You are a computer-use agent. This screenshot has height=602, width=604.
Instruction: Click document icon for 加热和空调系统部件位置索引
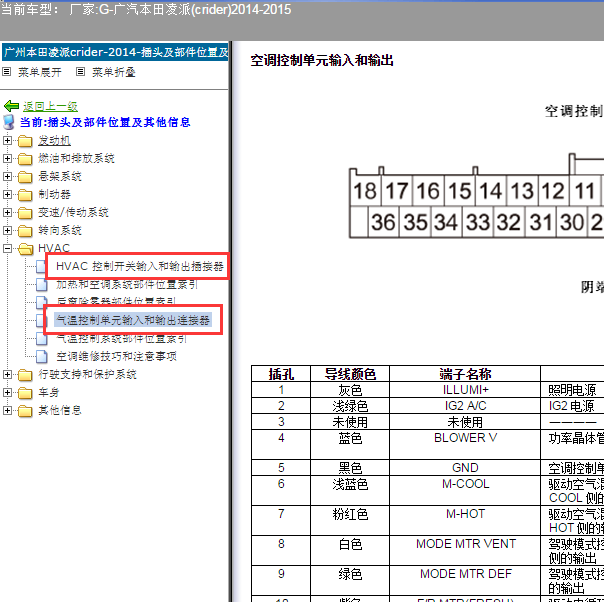tap(41, 285)
